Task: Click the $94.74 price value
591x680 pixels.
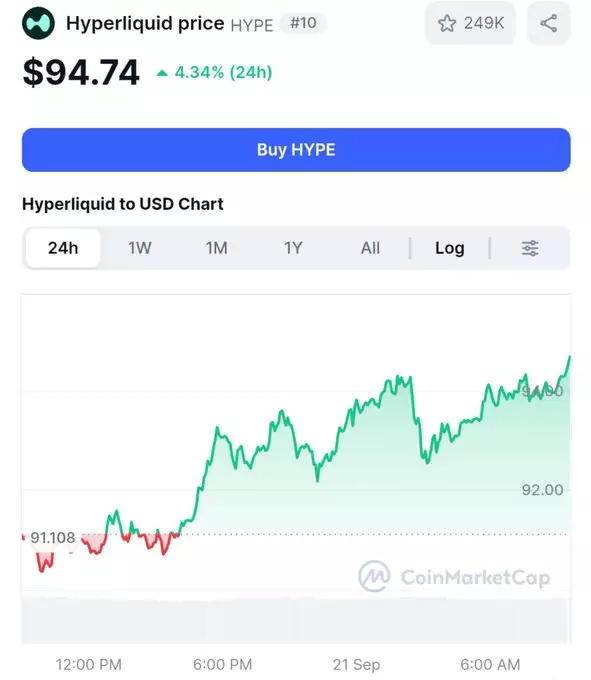Action: pos(81,72)
